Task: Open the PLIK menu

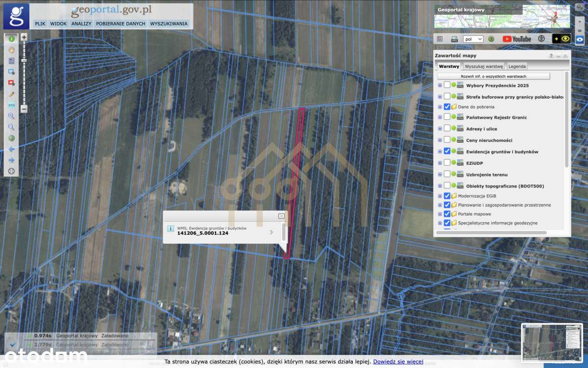Action: coord(40,24)
